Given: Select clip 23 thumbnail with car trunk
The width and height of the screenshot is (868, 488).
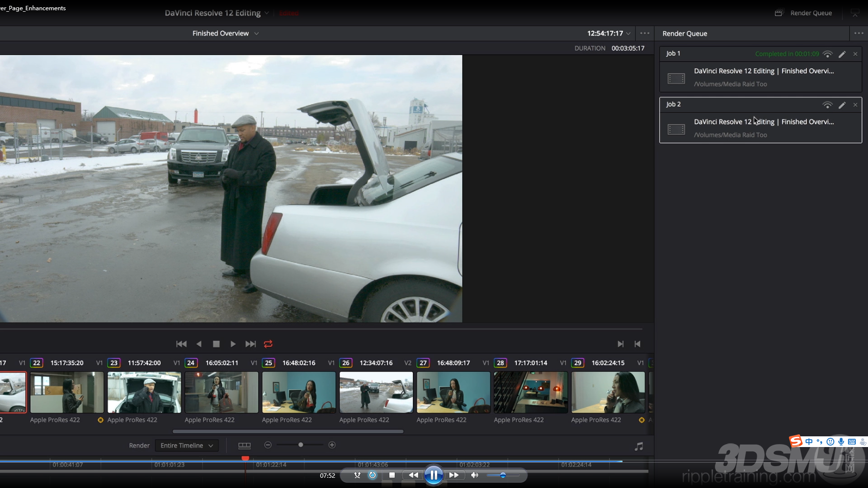Looking at the screenshot, I should pos(144,392).
